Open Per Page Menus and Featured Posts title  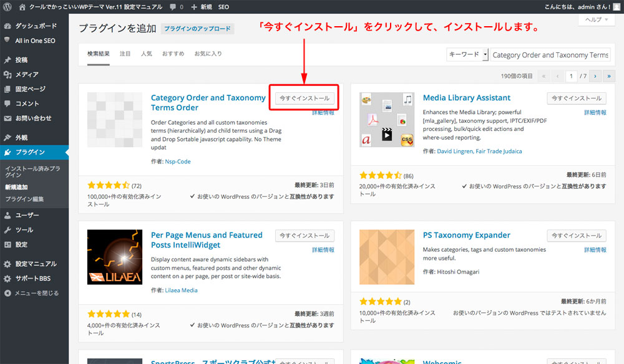(207, 240)
